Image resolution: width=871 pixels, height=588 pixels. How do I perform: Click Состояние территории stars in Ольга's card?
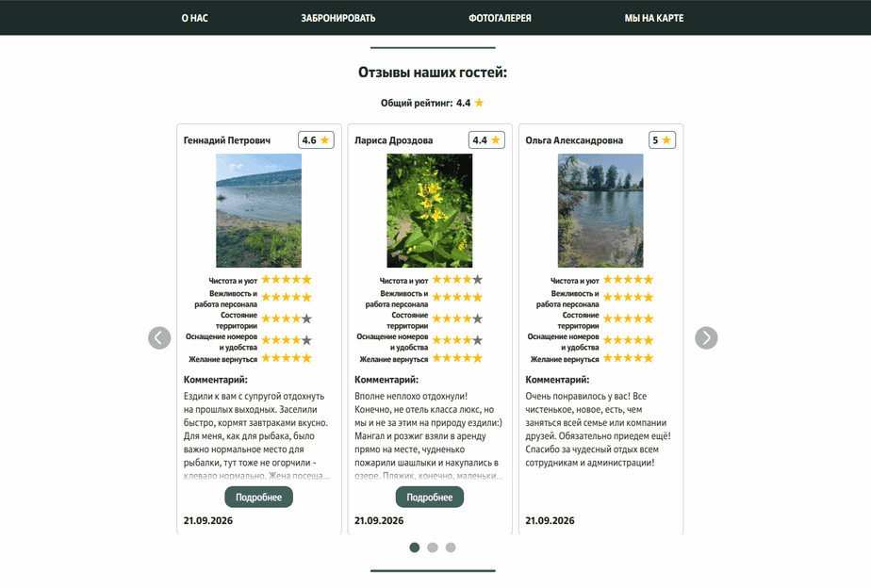tap(628, 318)
